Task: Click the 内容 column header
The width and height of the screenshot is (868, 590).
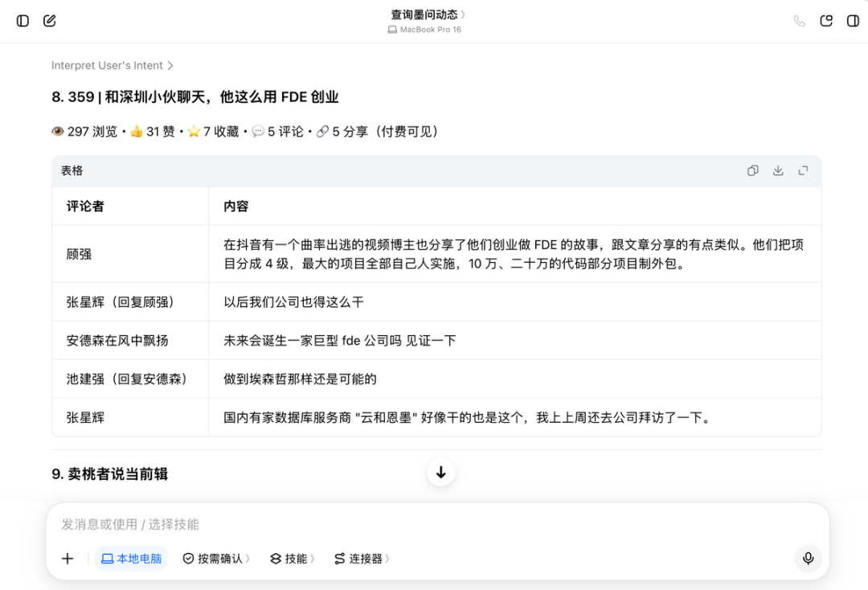Action: pyautogui.click(x=235, y=207)
